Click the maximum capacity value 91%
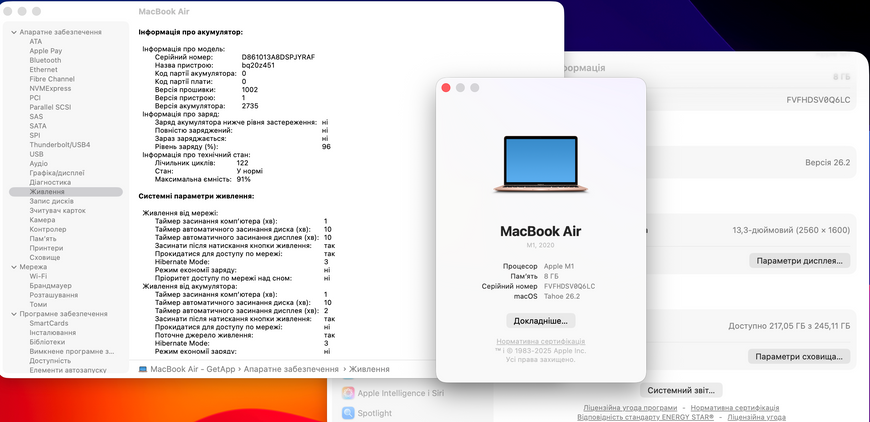 [x=243, y=180]
